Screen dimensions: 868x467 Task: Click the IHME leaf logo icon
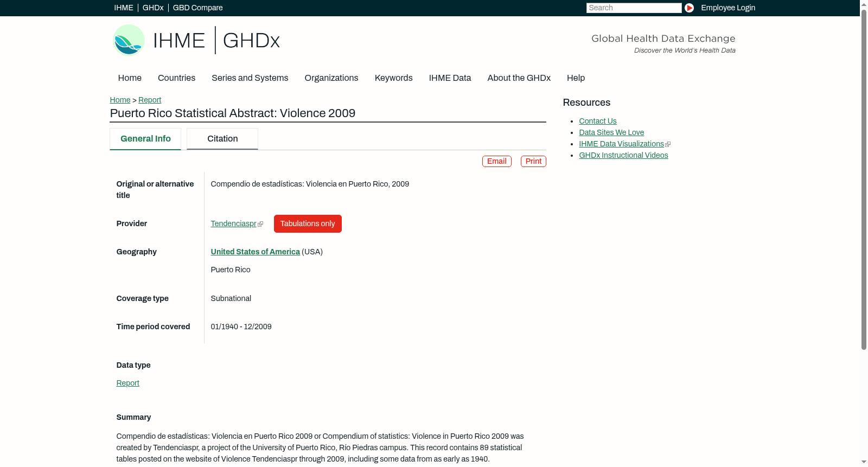129,40
